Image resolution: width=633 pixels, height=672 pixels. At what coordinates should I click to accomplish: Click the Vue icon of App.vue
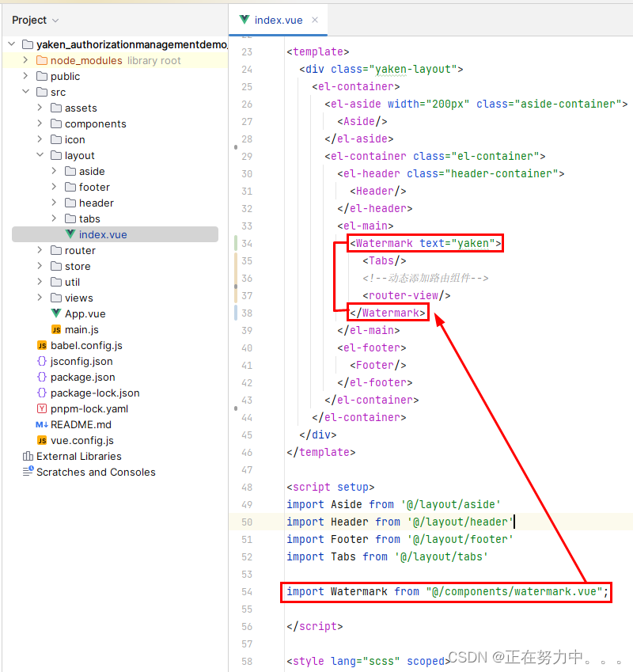56,313
